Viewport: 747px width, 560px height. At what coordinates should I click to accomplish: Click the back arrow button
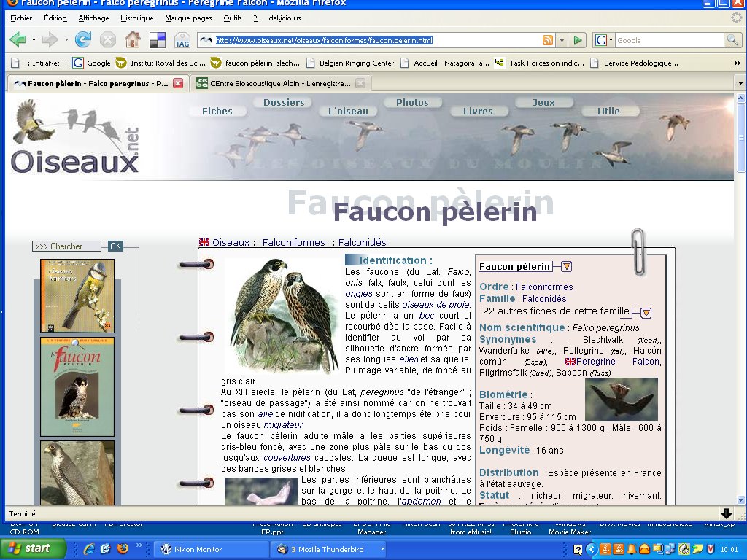tap(18, 40)
